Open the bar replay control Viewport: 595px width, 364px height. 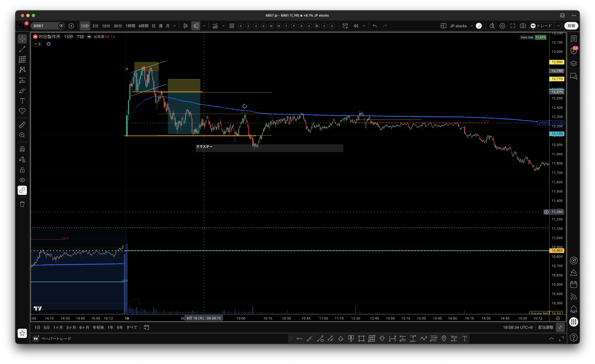[356, 26]
